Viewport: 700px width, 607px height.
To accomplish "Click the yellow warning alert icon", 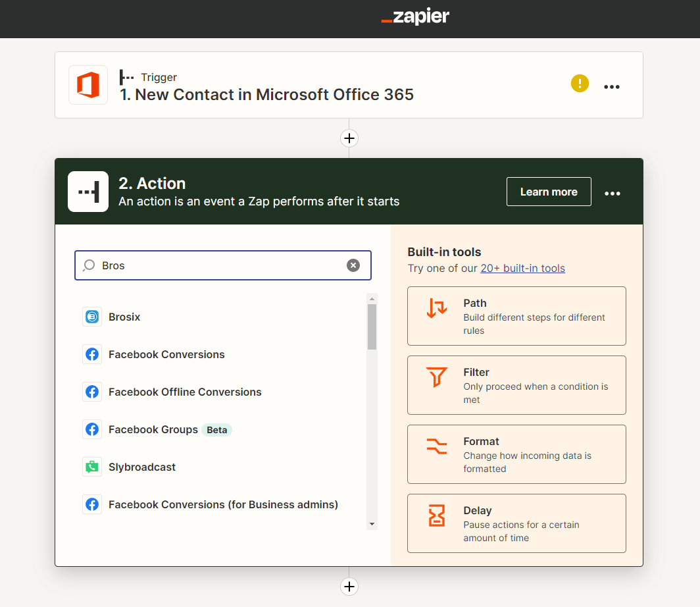I will [x=580, y=84].
